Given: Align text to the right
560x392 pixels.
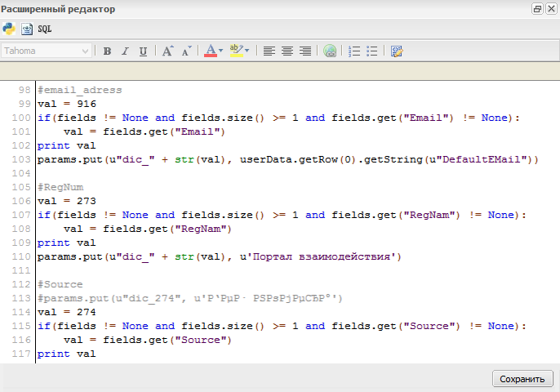Looking at the screenshot, I should coord(305,51).
